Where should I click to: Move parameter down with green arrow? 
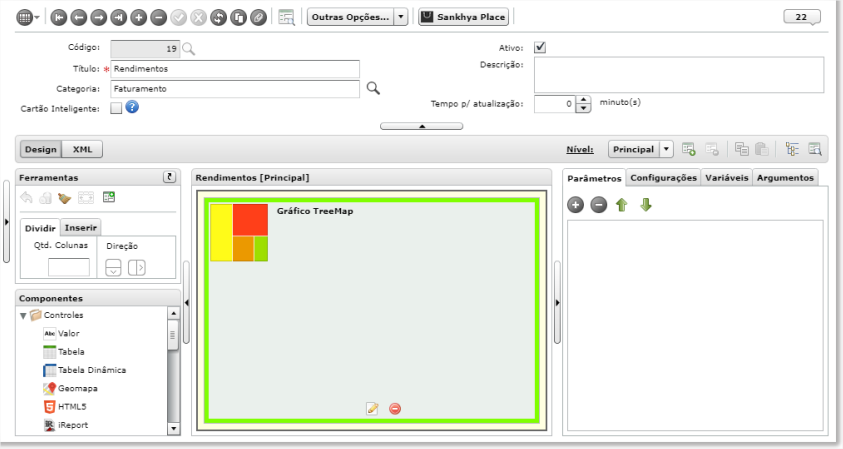tap(646, 205)
